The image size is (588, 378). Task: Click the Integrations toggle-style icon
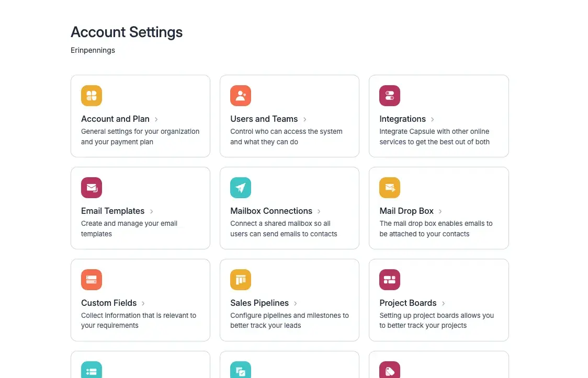pos(390,96)
